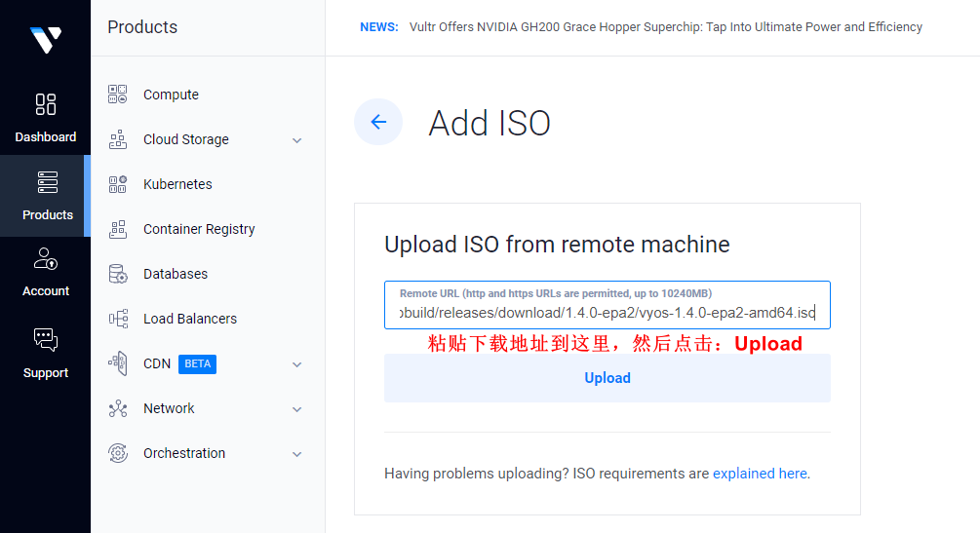Expand the Network submenu chevron

coord(296,409)
